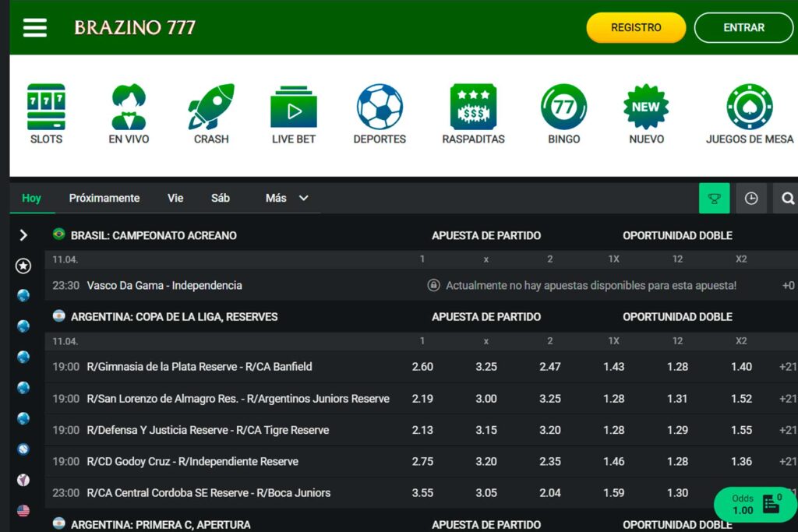798x532 pixels.
Task: Select odds 2.60 for Gimnasia home win
Action: (x=422, y=367)
